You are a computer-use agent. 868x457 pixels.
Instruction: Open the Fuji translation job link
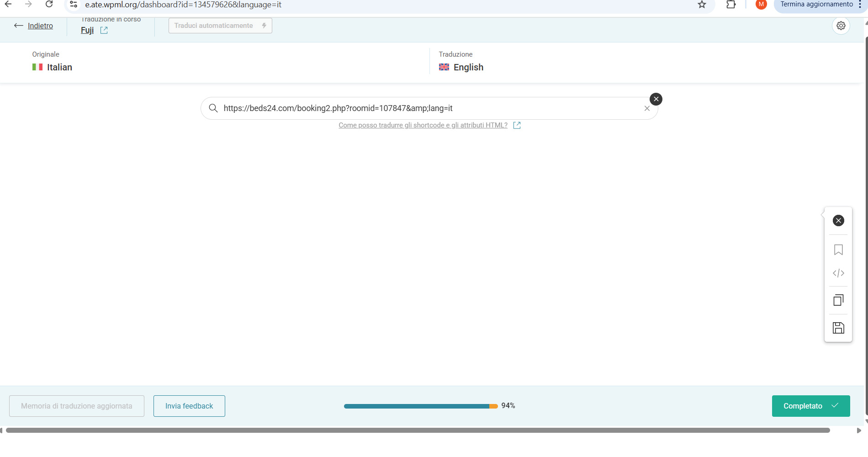click(x=87, y=30)
